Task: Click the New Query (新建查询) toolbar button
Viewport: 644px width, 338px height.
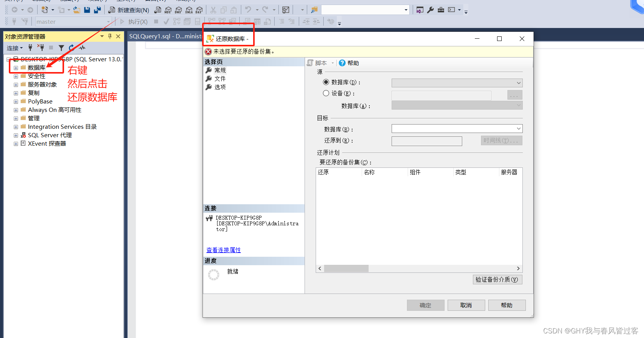Action: (x=129, y=10)
